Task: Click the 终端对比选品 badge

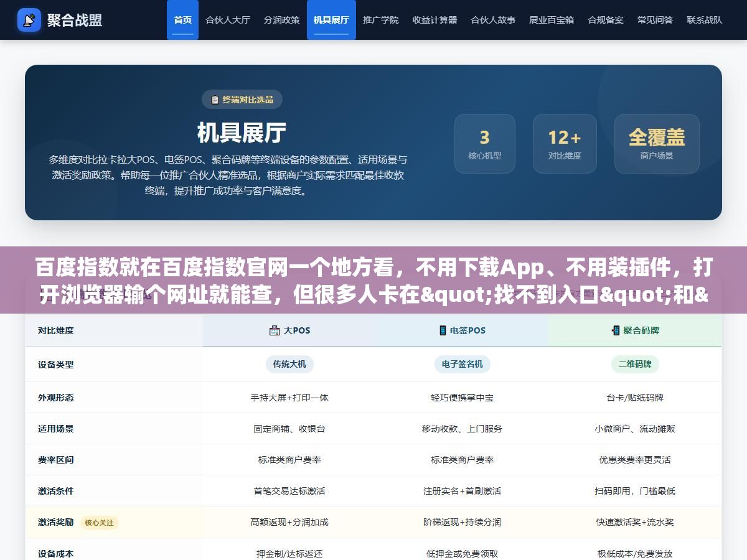Action: point(242,100)
